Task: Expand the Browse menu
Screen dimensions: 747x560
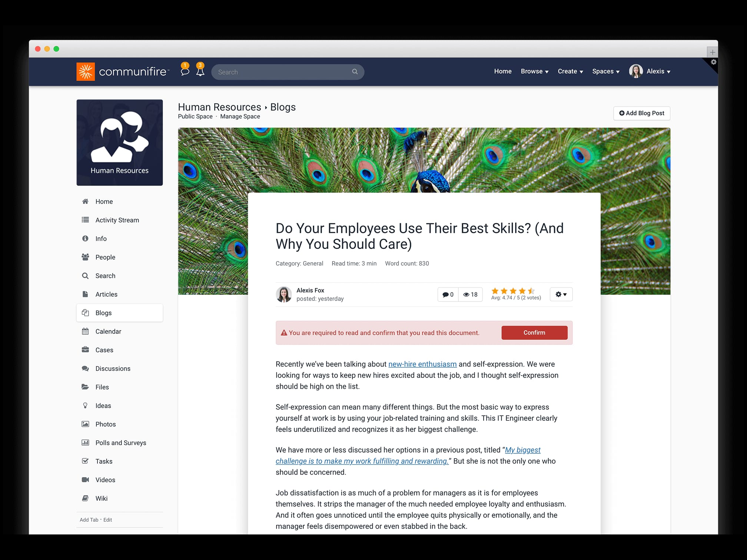Action: 534,71
